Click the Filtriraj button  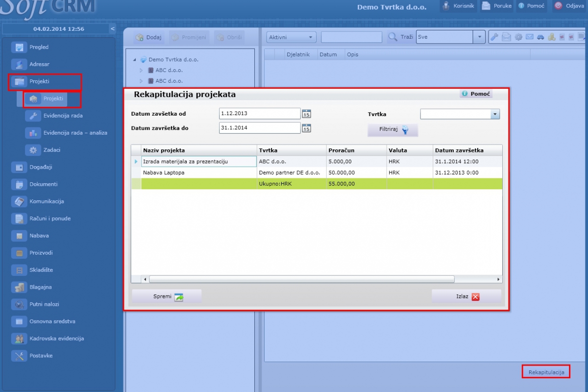[392, 130]
